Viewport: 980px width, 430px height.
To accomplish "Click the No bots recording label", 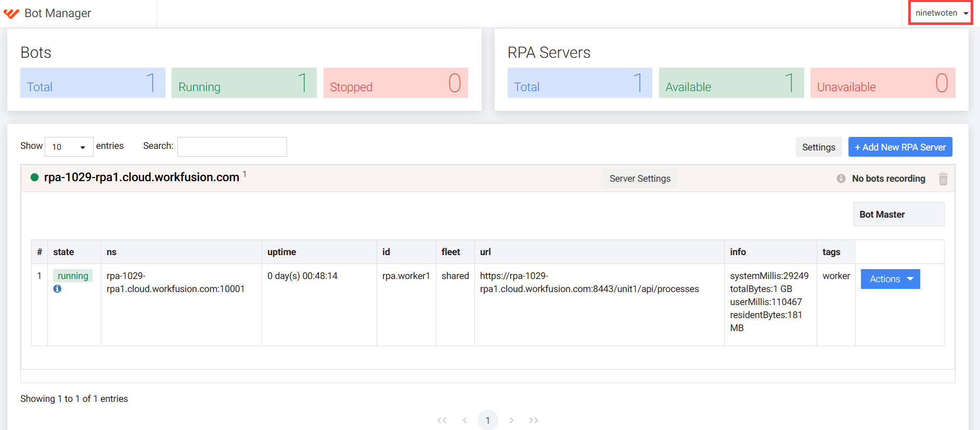I will click(888, 179).
